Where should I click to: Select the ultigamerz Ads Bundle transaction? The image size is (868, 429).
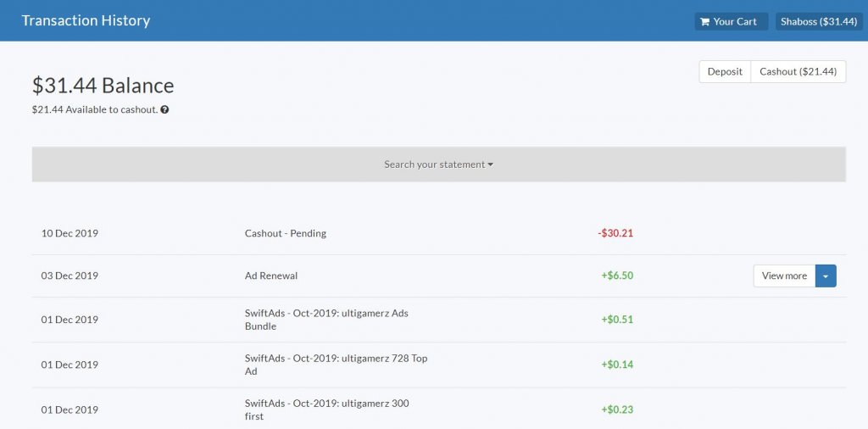click(x=326, y=320)
